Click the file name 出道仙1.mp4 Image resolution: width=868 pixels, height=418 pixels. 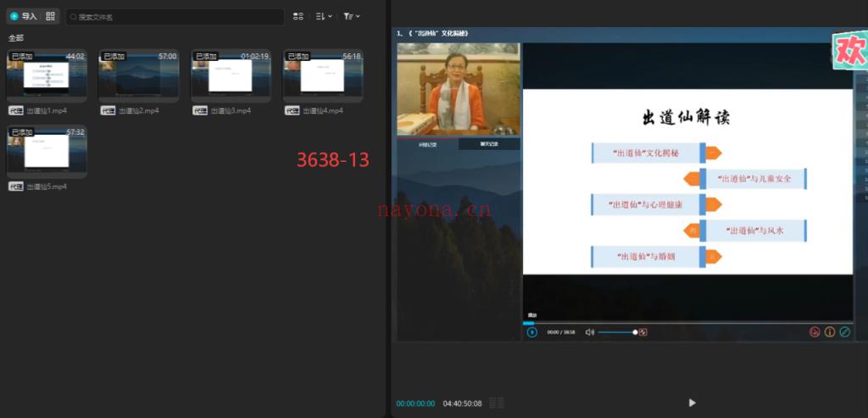47,111
